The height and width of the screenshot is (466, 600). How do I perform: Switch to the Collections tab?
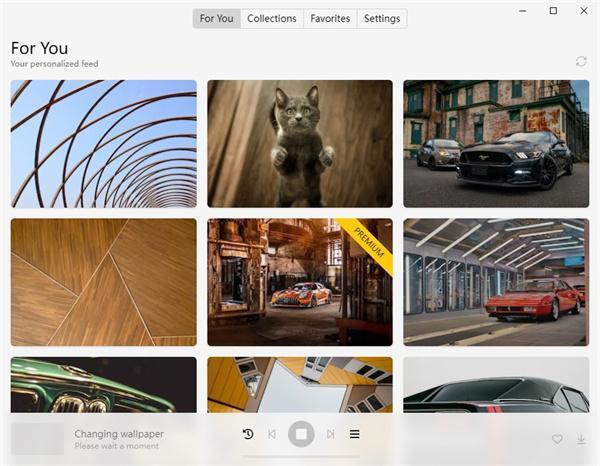click(x=272, y=18)
